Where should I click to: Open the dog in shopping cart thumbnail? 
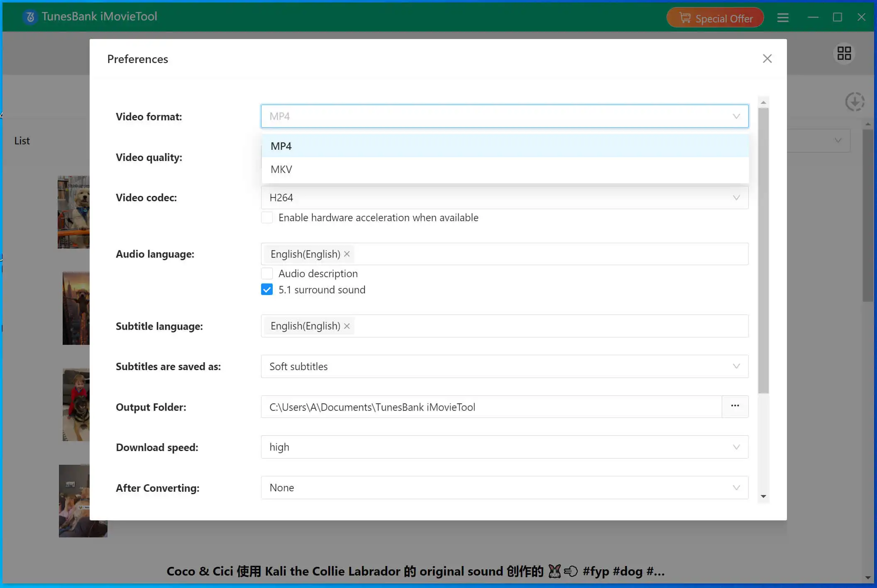[73, 212]
